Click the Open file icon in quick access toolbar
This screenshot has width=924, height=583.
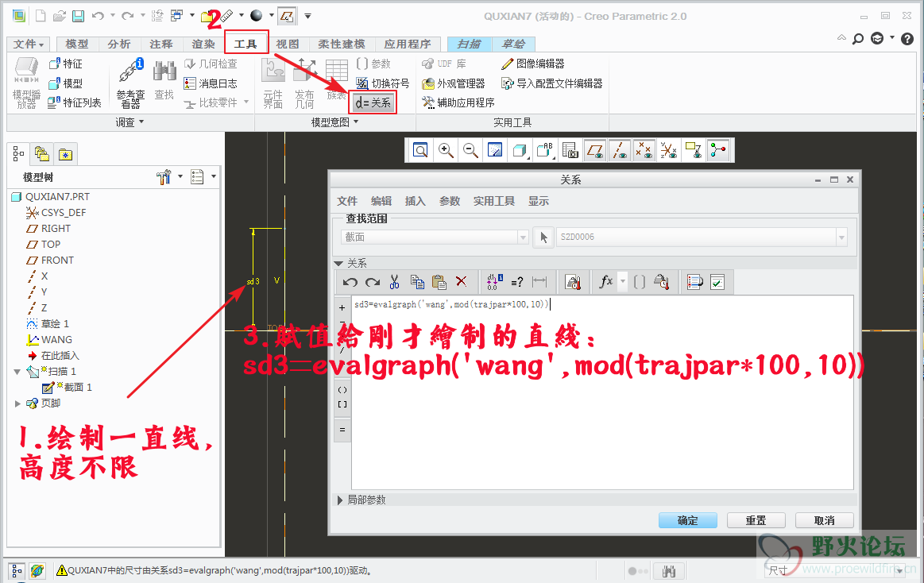click(59, 16)
